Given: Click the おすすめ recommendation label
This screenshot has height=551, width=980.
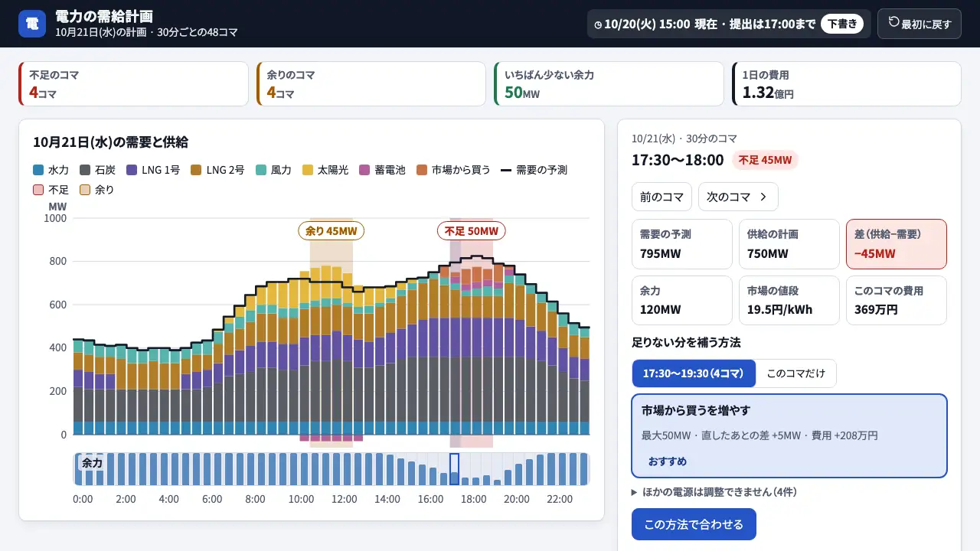Looking at the screenshot, I should [x=668, y=461].
